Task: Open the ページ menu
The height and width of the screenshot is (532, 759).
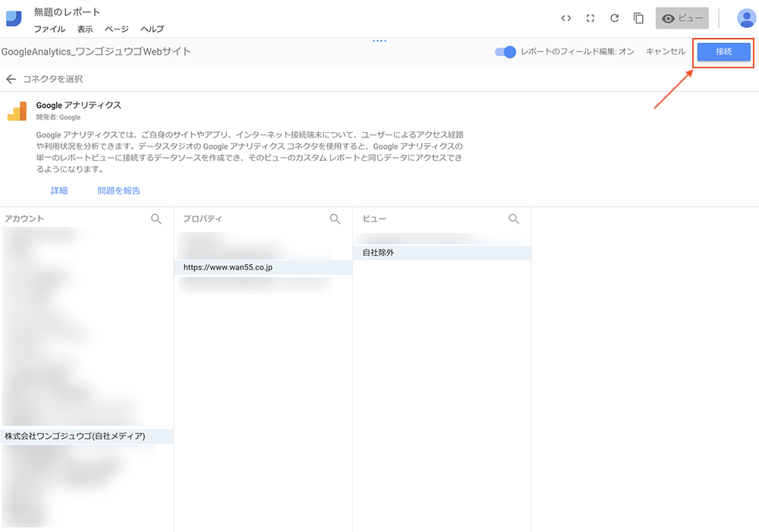Action: tap(117, 29)
